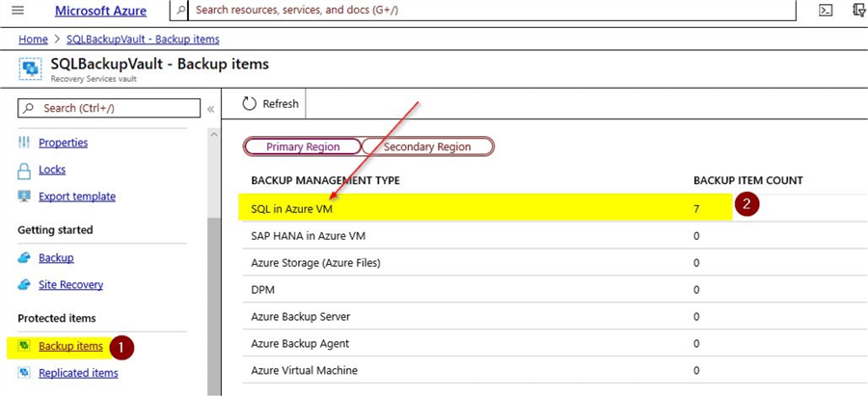868x396 pixels.
Task: Click the Backup cloud icon
Action: click(x=24, y=257)
